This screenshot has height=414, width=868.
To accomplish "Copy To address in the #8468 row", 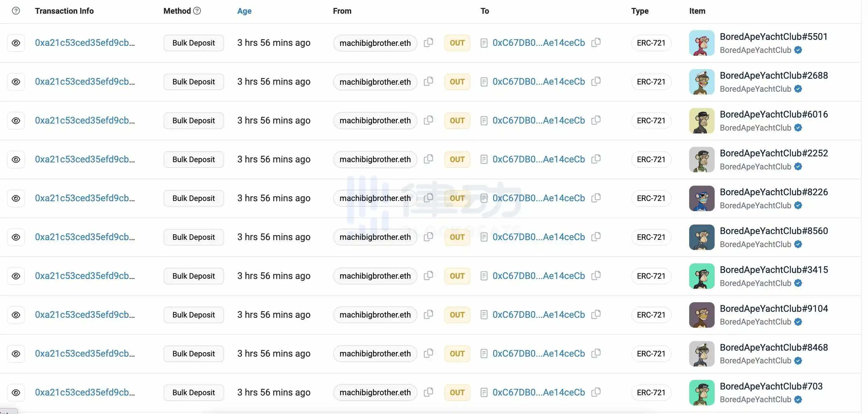I will 596,353.
